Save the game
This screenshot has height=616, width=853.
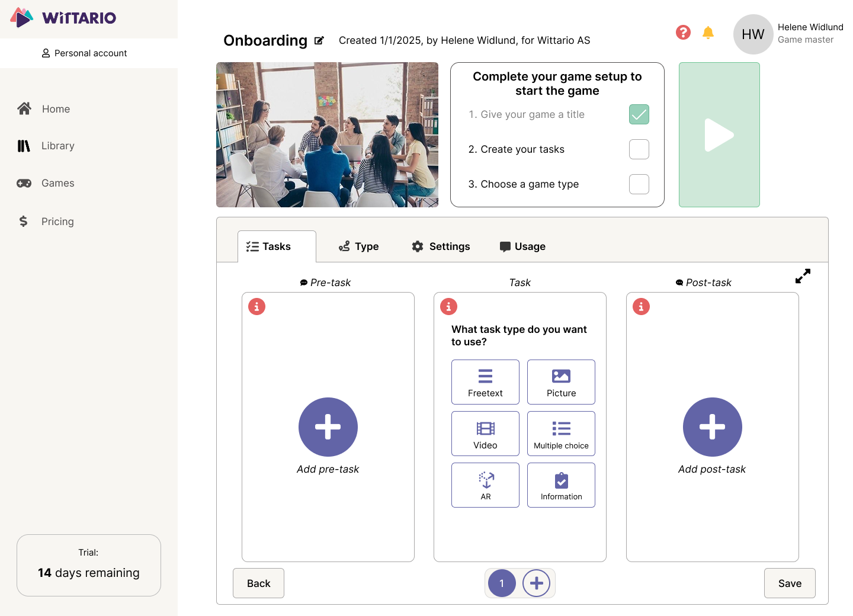pyautogui.click(x=790, y=583)
